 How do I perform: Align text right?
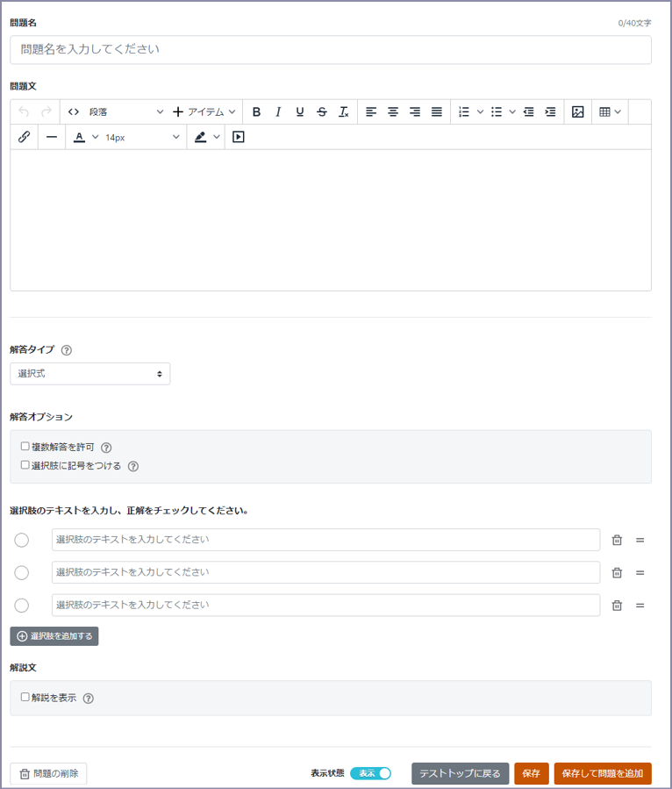pyautogui.click(x=415, y=111)
